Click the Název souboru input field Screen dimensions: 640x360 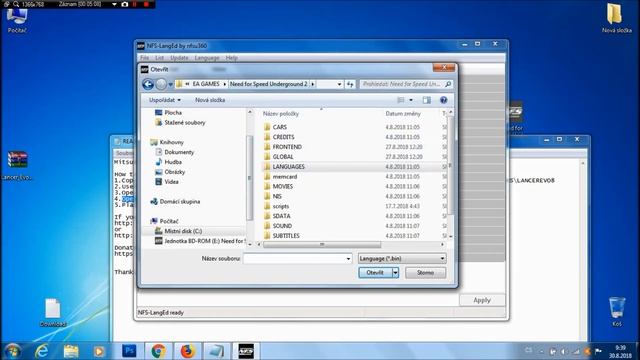294,258
